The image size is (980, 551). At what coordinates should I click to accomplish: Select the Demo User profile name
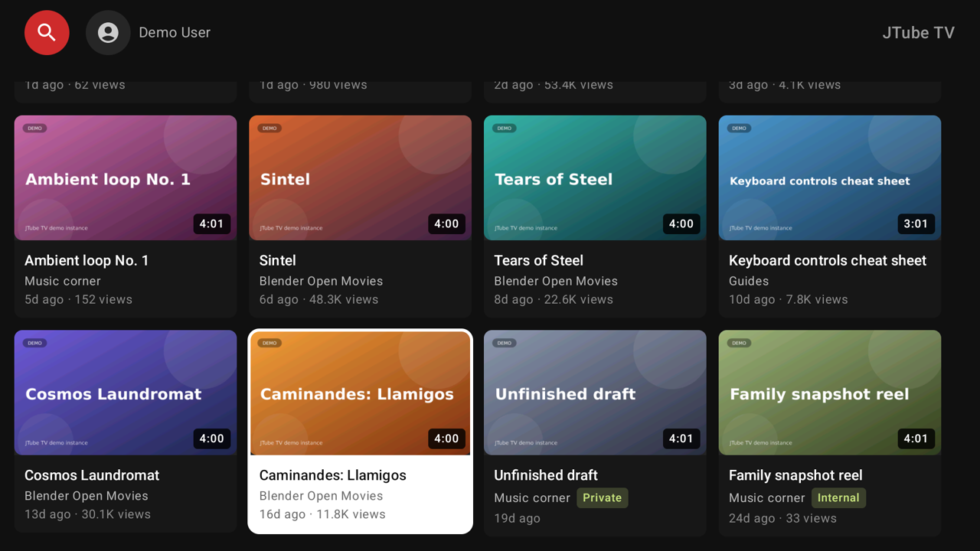point(175,32)
